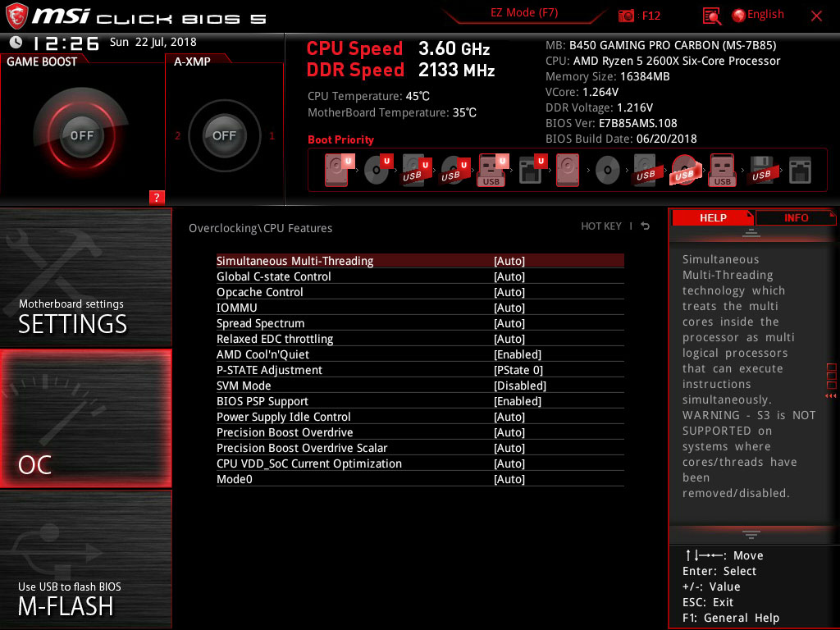
Task: Open the BIOS search magnifier icon
Action: (x=711, y=16)
